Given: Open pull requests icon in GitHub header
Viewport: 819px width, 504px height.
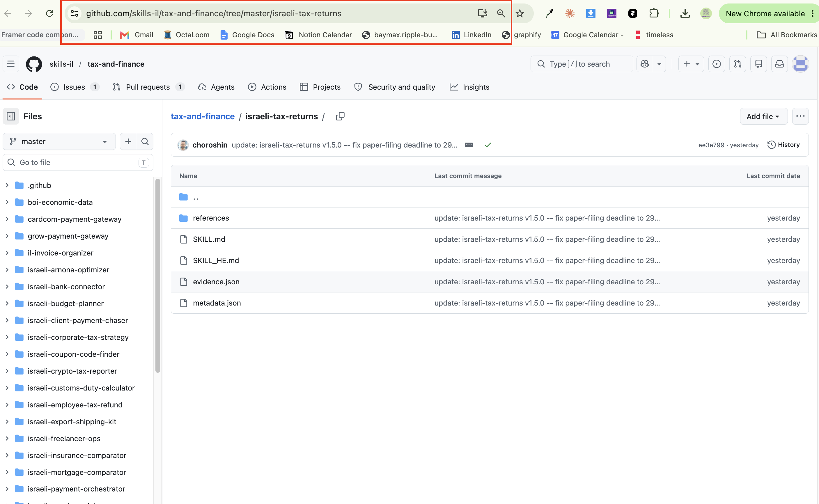Looking at the screenshot, I should point(737,64).
